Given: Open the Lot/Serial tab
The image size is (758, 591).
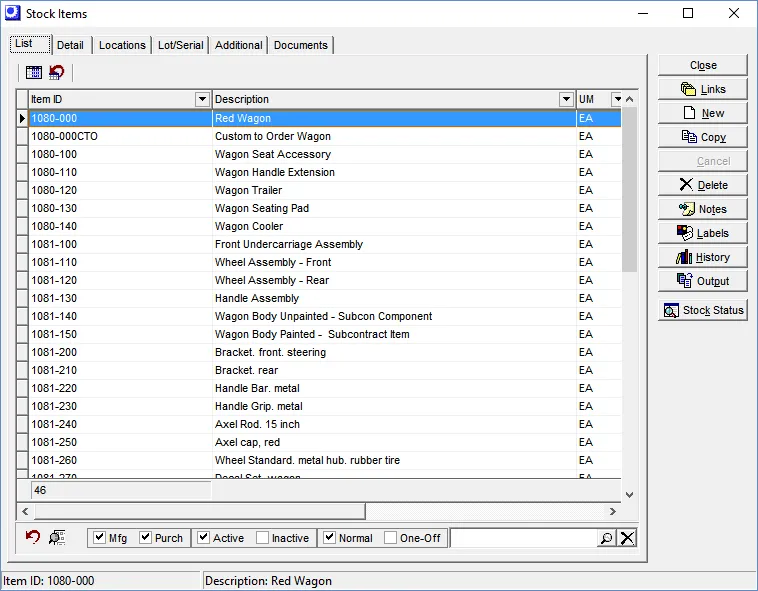Looking at the screenshot, I should click(181, 45).
